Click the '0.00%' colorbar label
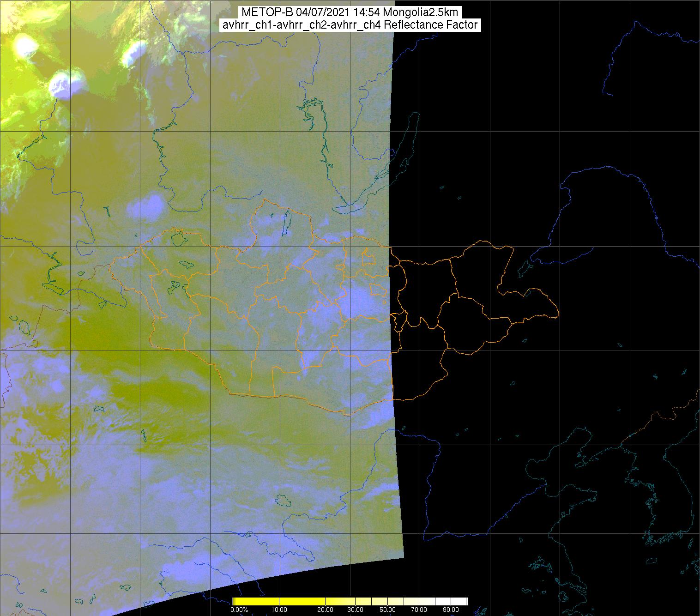 (239, 610)
